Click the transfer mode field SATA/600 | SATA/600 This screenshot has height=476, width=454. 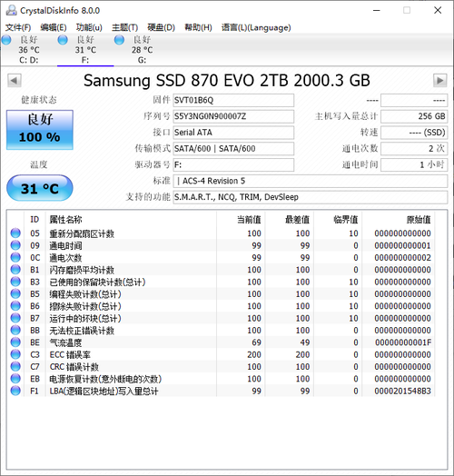[233, 148]
